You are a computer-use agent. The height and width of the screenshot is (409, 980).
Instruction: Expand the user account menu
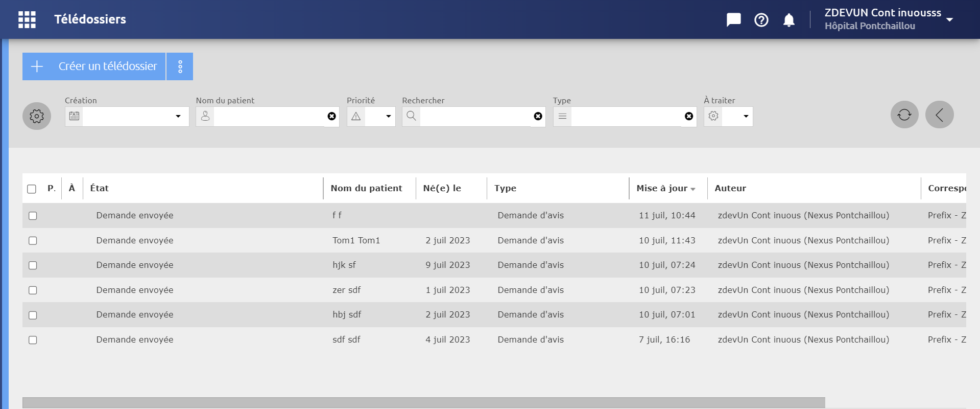tap(950, 19)
